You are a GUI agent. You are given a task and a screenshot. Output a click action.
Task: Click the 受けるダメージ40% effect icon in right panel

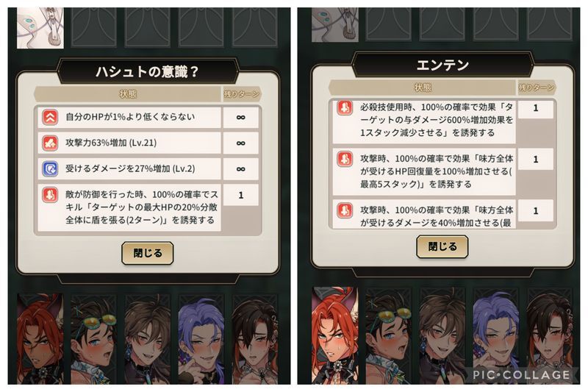(345, 210)
